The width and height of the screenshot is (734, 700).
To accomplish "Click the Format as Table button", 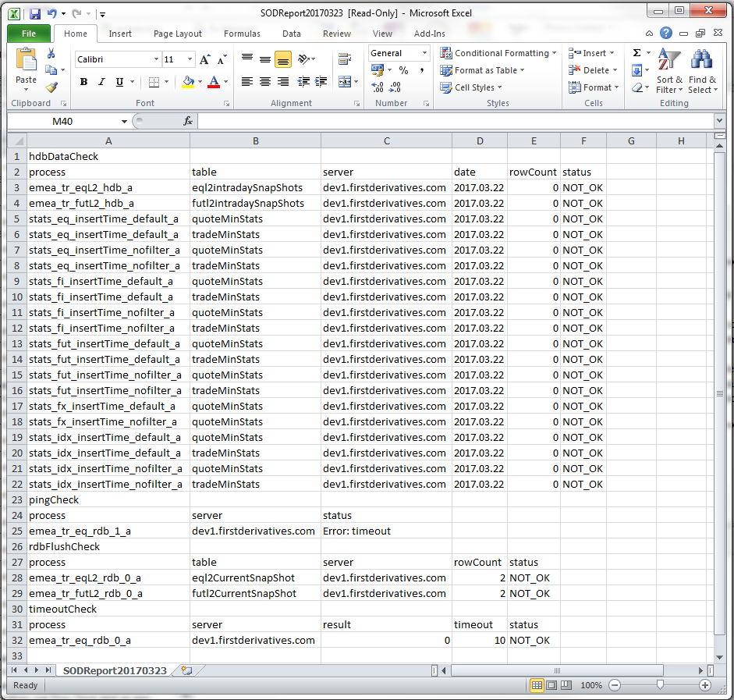I will [482, 70].
